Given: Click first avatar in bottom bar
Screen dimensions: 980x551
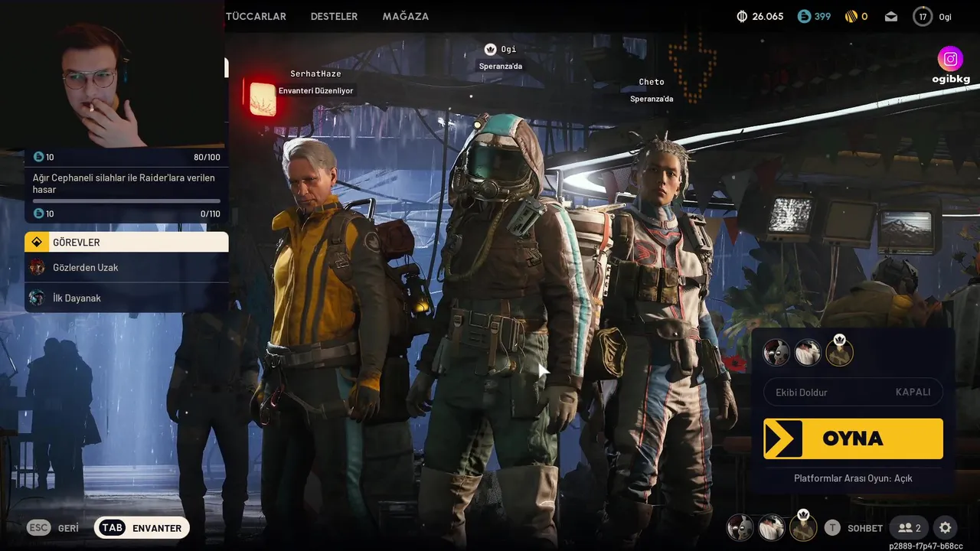Looking at the screenshot, I should click(740, 527).
